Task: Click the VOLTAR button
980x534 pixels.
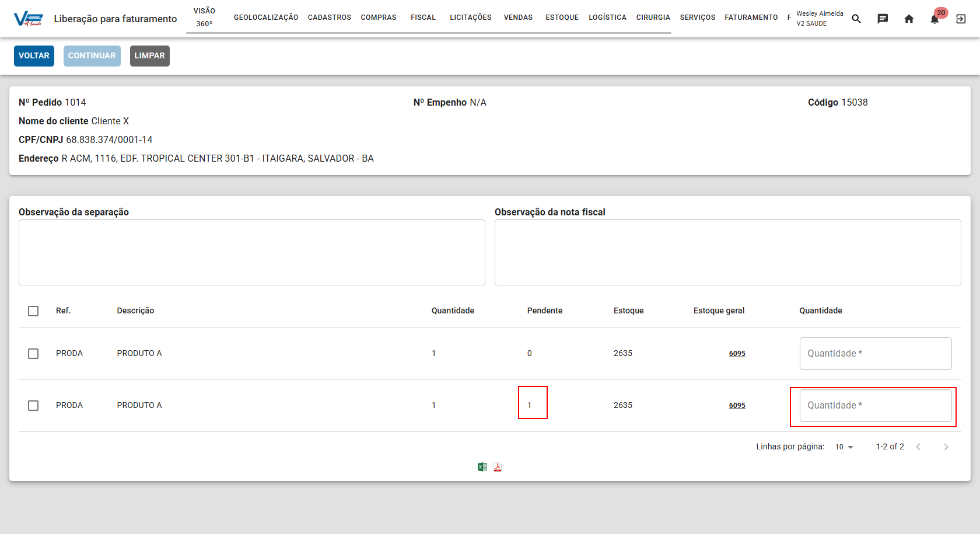Action: click(x=34, y=56)
